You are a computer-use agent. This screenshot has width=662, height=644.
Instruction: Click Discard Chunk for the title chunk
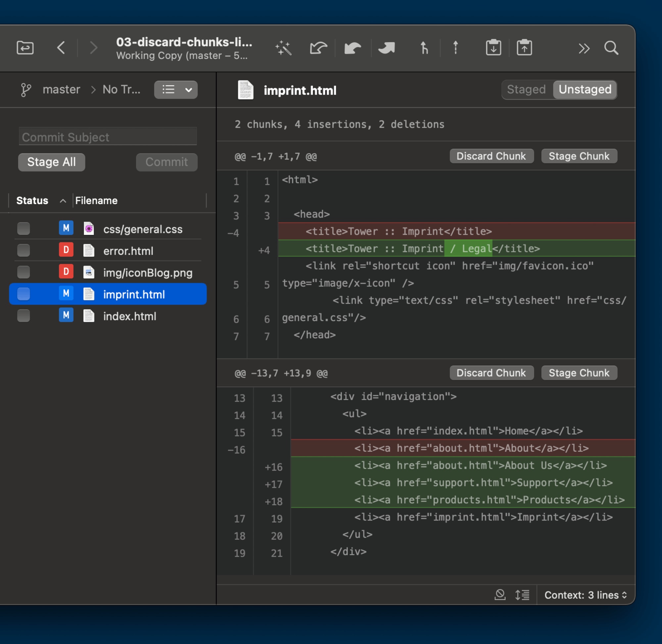(x=491, y=156)
